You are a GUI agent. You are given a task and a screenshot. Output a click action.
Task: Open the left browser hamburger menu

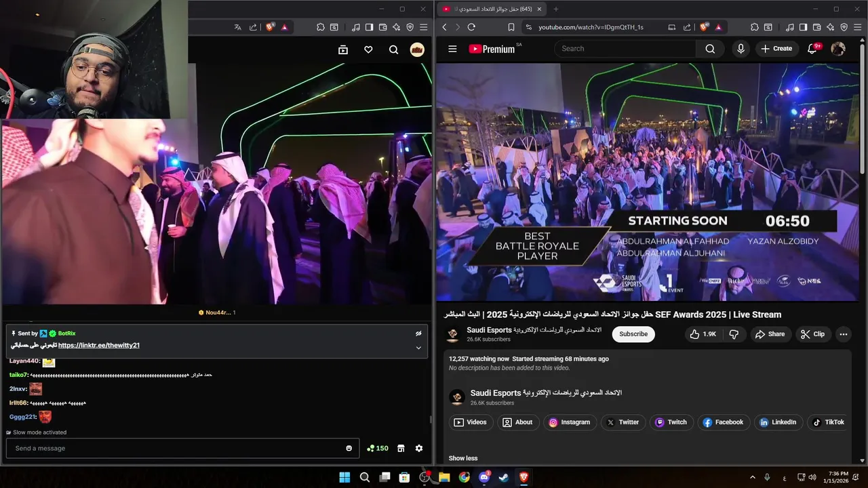(x=423, y=27)
